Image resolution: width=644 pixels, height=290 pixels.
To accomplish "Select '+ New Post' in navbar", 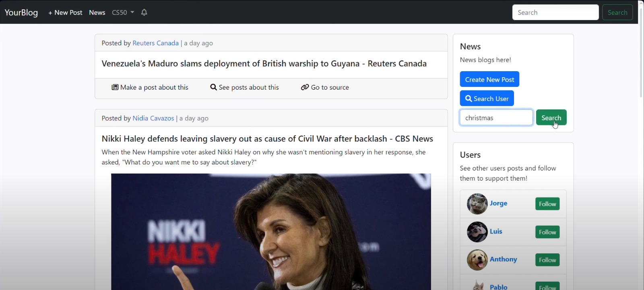I will pyautogui.click(x=65, y=12).
